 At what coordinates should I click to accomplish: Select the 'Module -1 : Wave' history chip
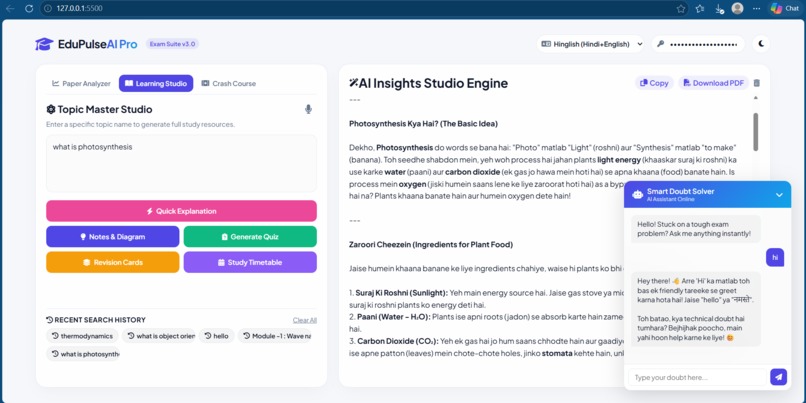[x=276, y=336]
